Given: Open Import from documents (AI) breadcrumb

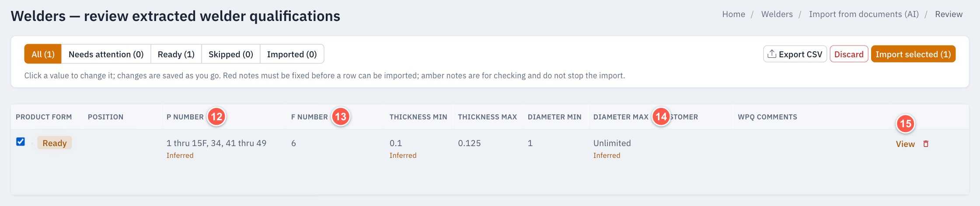Looking at the screenshot, I should (864, 14).
